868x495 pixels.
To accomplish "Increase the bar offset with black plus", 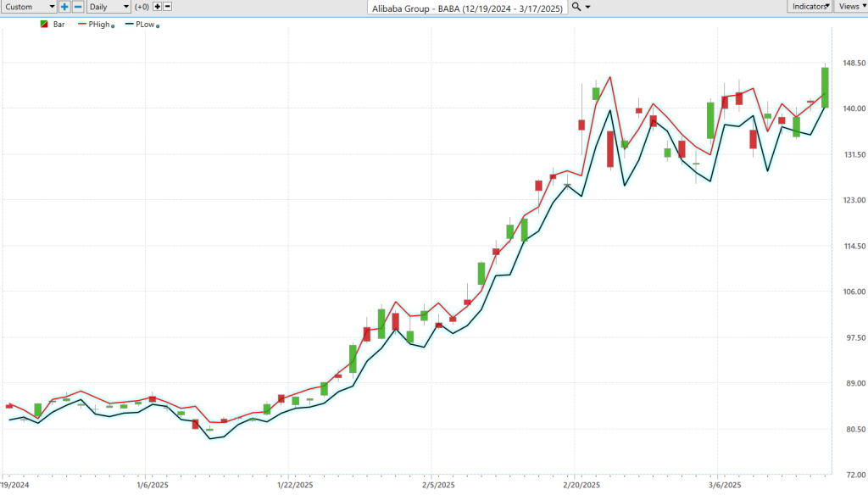I will pos(157,7).
